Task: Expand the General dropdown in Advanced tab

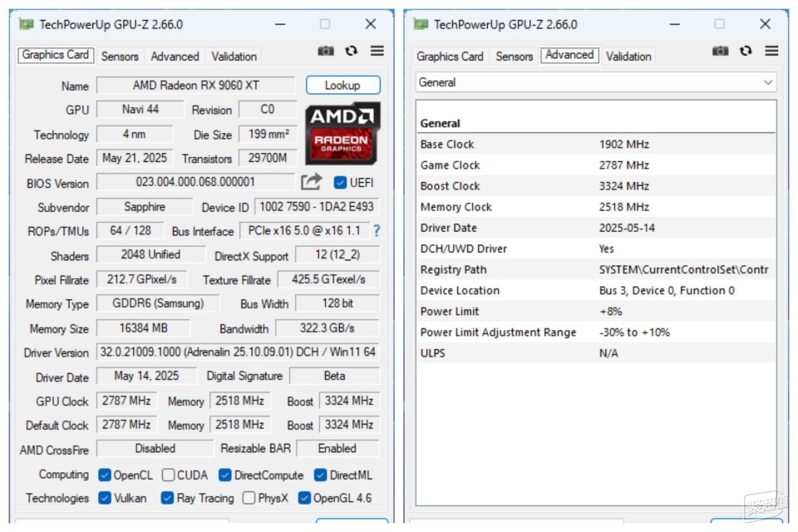Action: [x=596, y=82]
